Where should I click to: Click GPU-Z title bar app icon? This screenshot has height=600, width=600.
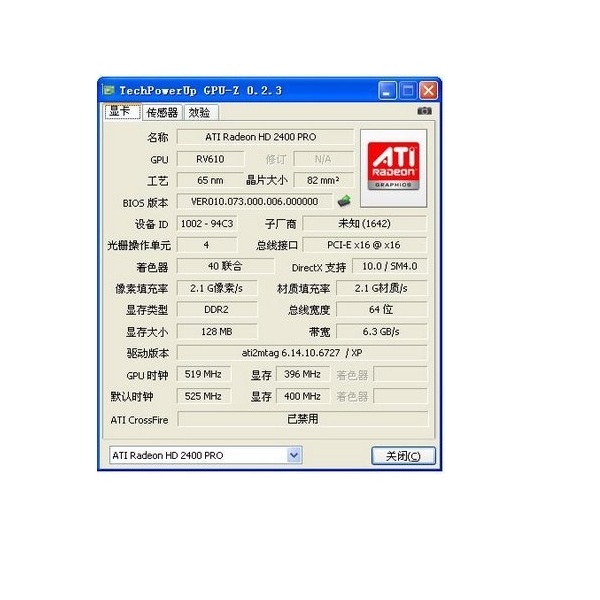point(108,90)
